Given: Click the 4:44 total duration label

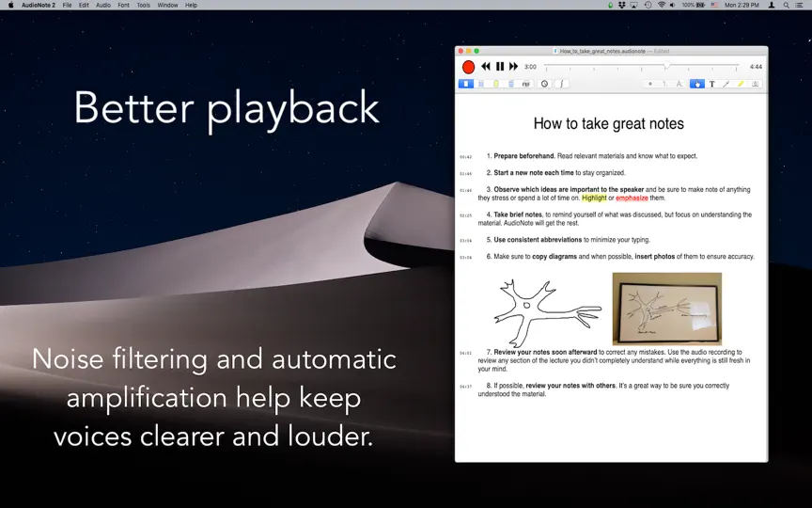Looking at the screenshot, I should tap(756, 67).
